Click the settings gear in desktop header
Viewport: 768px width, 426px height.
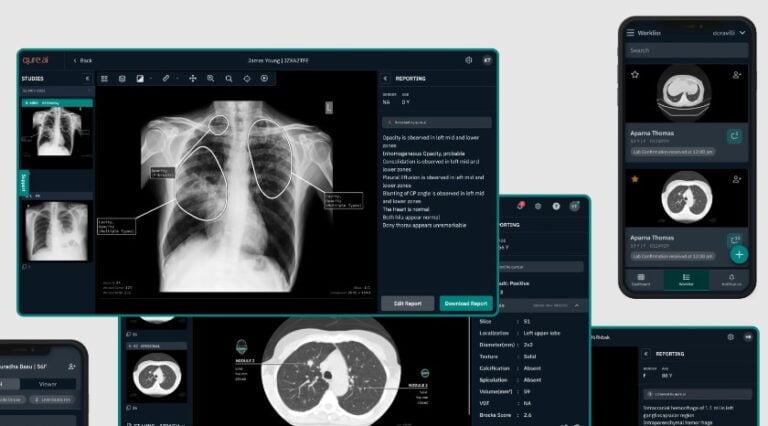coord(468,60)
